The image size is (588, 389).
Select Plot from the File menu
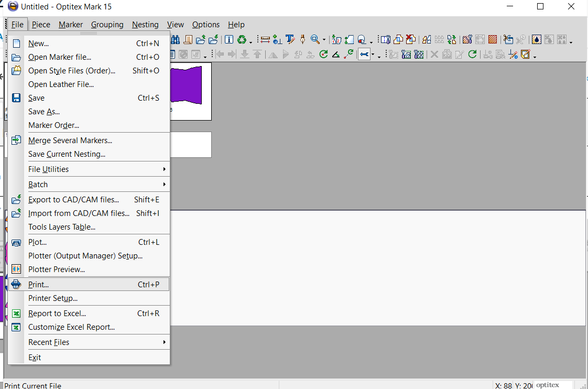tap(89, 242)
